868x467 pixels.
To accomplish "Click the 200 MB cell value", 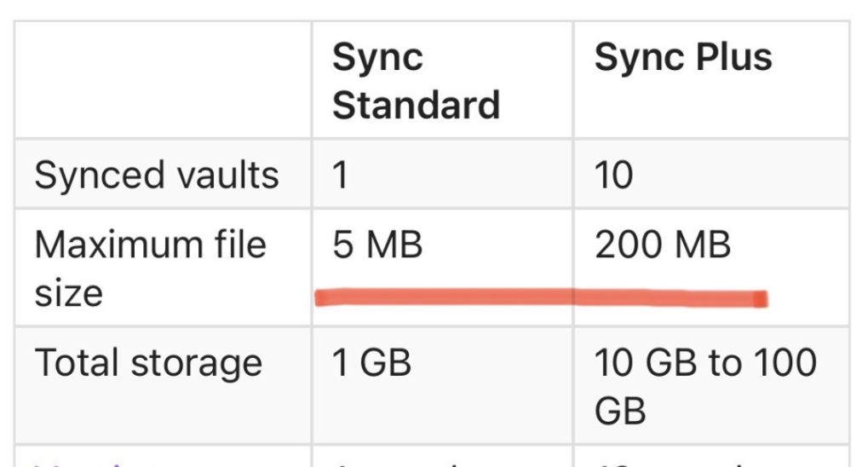I will 663,245.
